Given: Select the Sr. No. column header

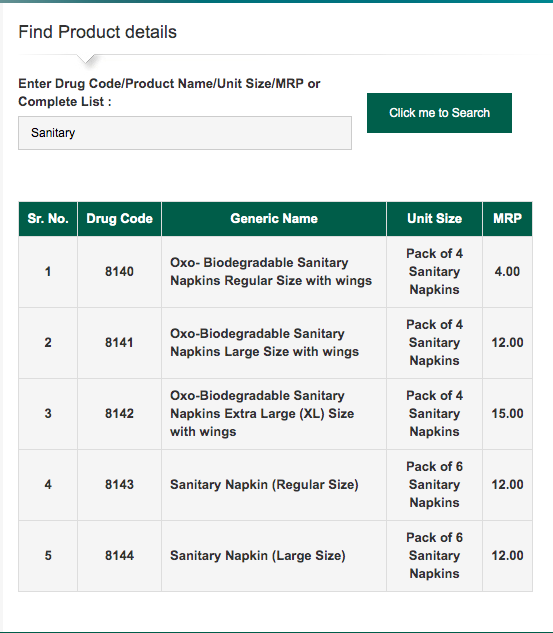Looking at the screenshot, I should 48,219.
